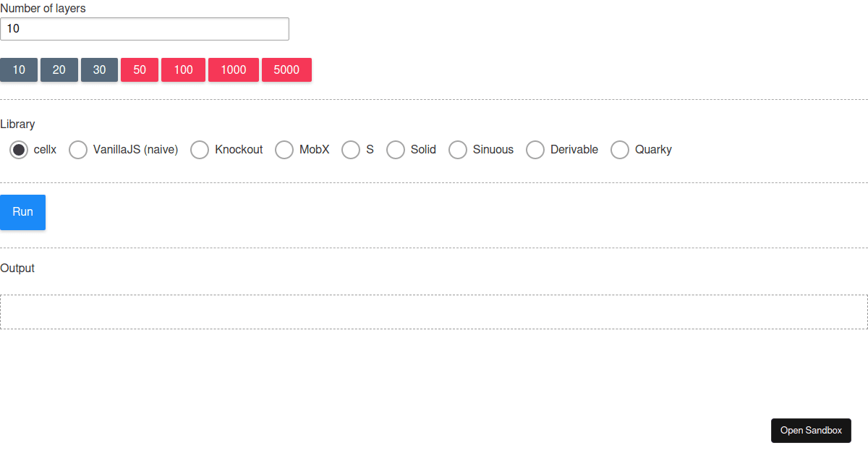Screen dimensions: 868x456
Task: Select the Knockout library option
Action: point(199,150)
